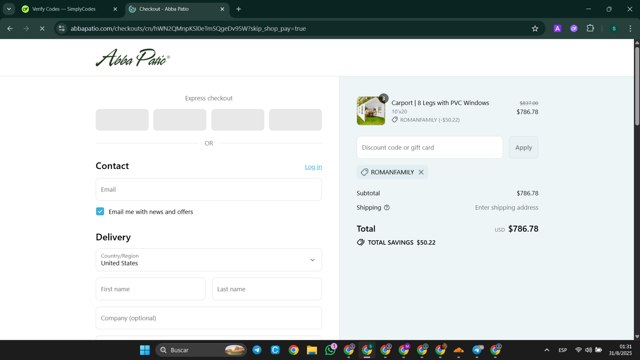Focus the Email input field
640x360 pixels.
click(x=209, y=189)
